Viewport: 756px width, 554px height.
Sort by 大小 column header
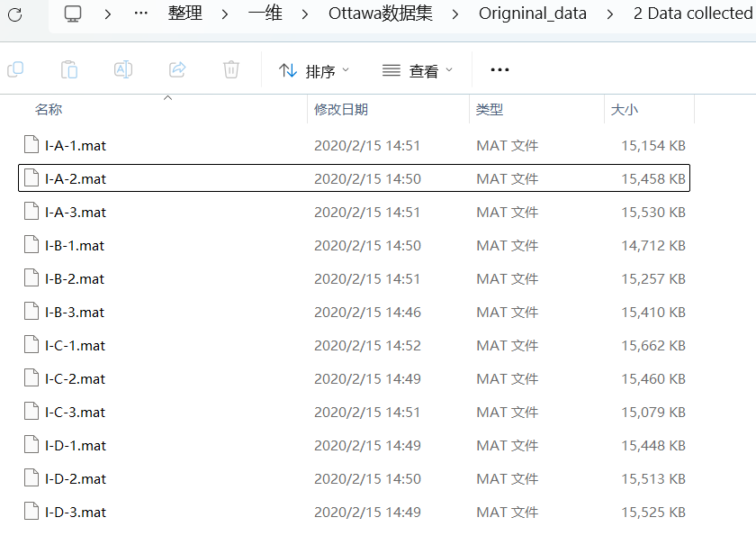(625, 110)
